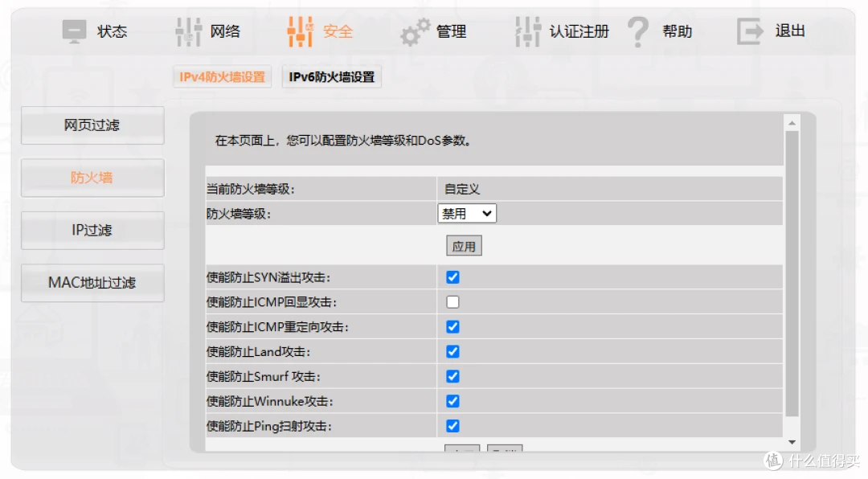Screen dimensions: 868x479
Task: Click the 认证注册 sliders icon
Action: (x=527, y=31)
